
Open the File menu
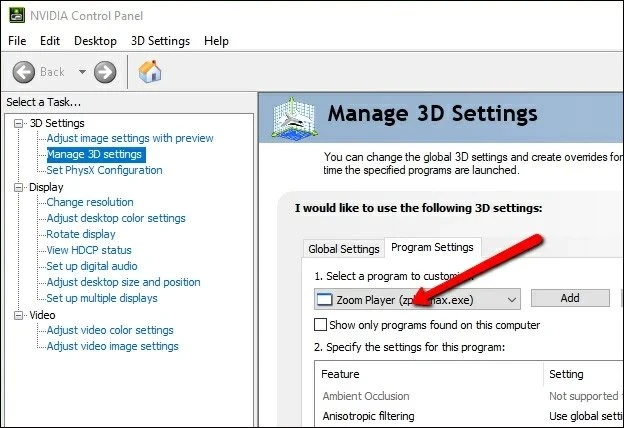click(x=17, y=41)
